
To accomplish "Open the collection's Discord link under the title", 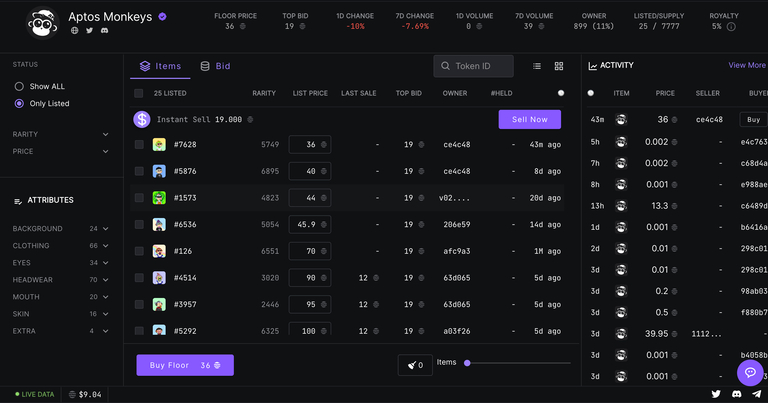I will 104,31.
